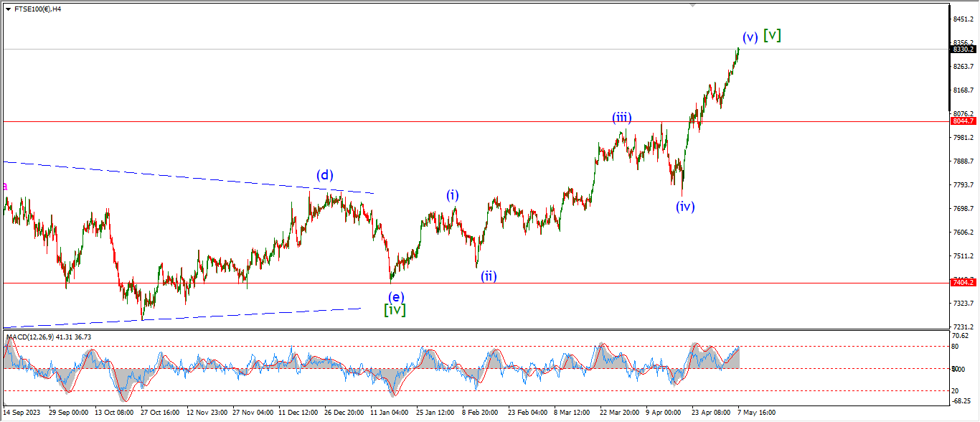Select the green [iv] wave label
The image size is (980, 422).
tap(395, 310)
